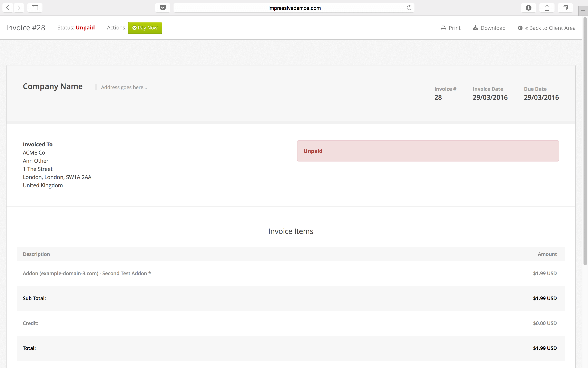Click the 'ACME Co' client name
This screenshot has height=368, width=588.
tap(34, 153)
